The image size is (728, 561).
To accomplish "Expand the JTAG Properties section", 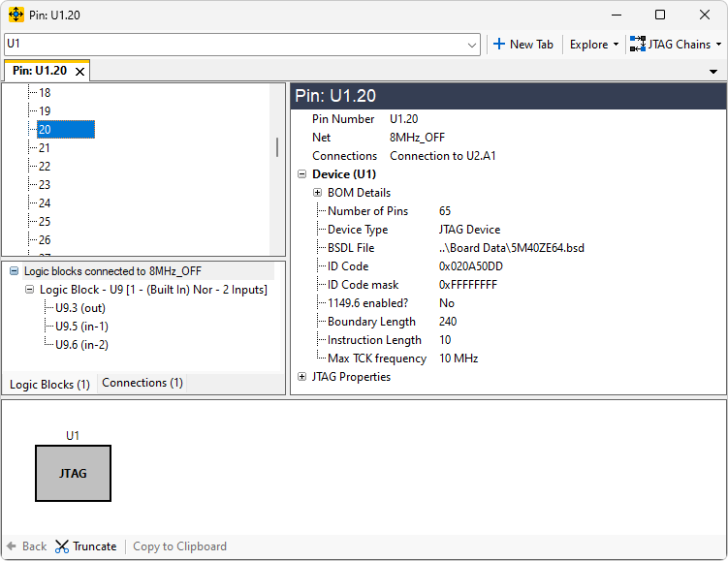I will click(302, 377).
